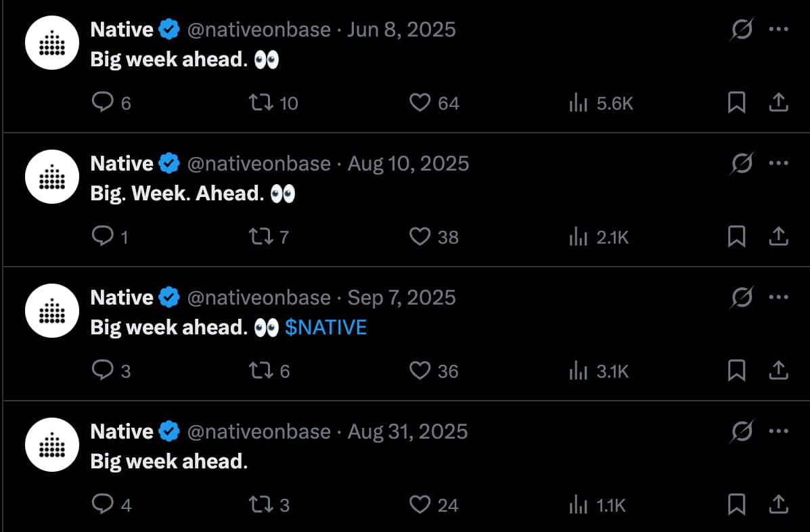This screenshot has width=810, height=532.
Task: Bookmark the Sep 7, 2025 post
Action: click(736, 371)
